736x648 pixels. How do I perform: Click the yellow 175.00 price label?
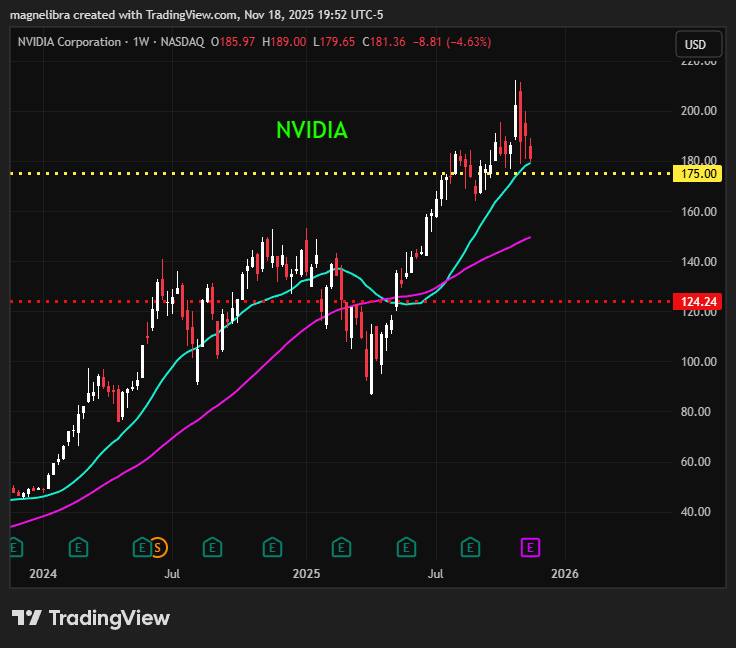coord(698,174)
